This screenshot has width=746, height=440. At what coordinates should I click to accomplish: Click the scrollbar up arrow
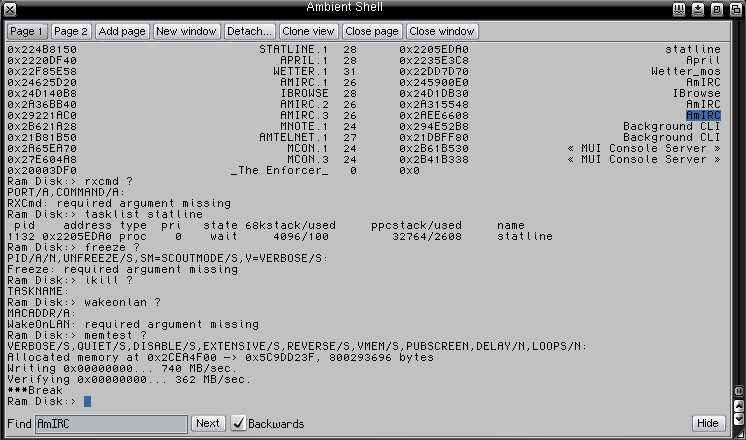[x=739, y=406]
